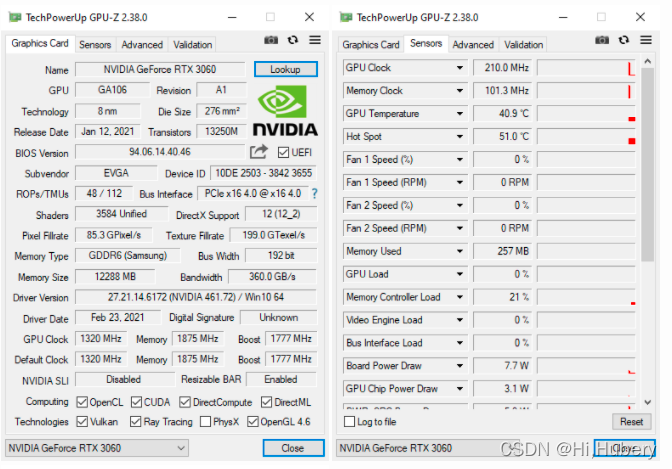The width and height of the screenshot is (672, 469).
Task: Click BIOS Version field 94.06.14.40.46
Action: pos(160,152)
